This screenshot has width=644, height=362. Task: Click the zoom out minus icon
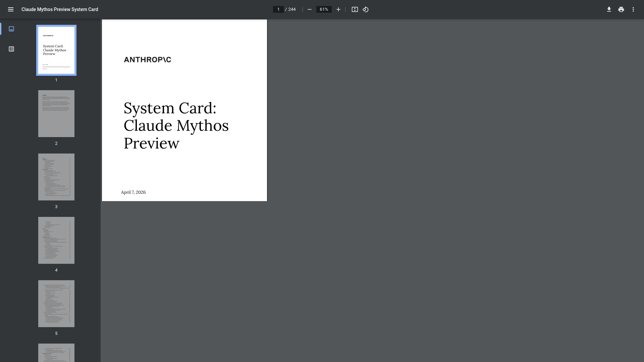(310, 9)
